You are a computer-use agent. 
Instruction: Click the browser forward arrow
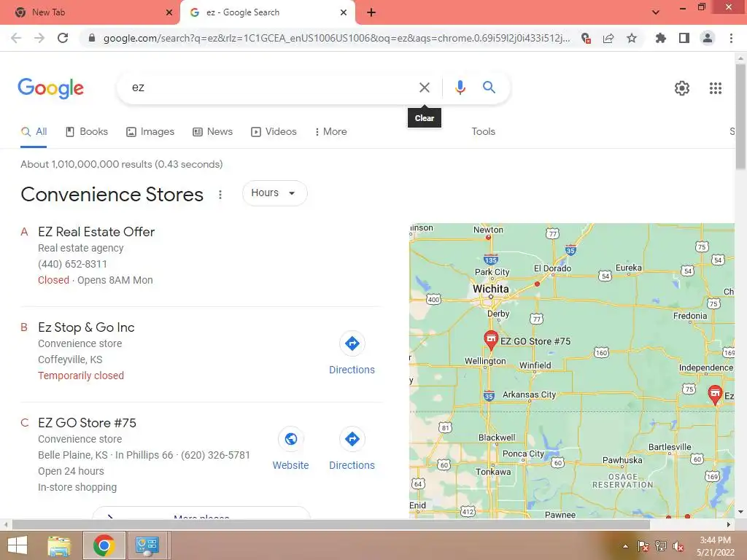(39, 38)
